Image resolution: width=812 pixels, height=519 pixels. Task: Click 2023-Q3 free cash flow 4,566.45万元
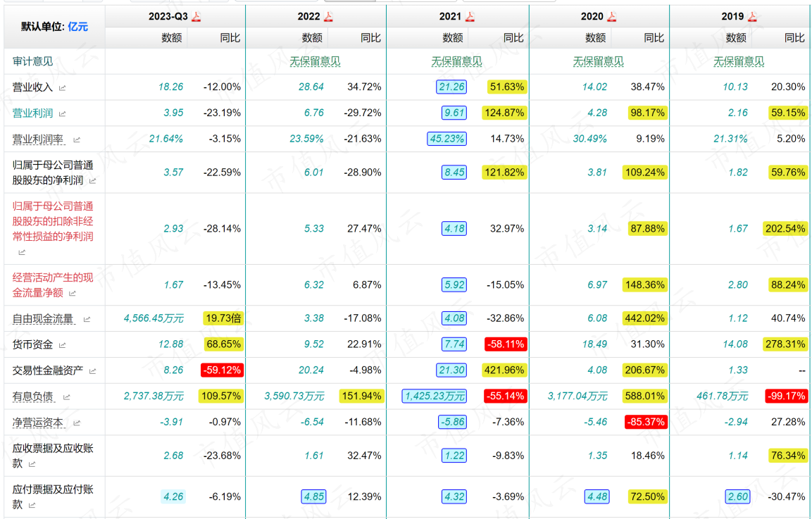point(154,318)
